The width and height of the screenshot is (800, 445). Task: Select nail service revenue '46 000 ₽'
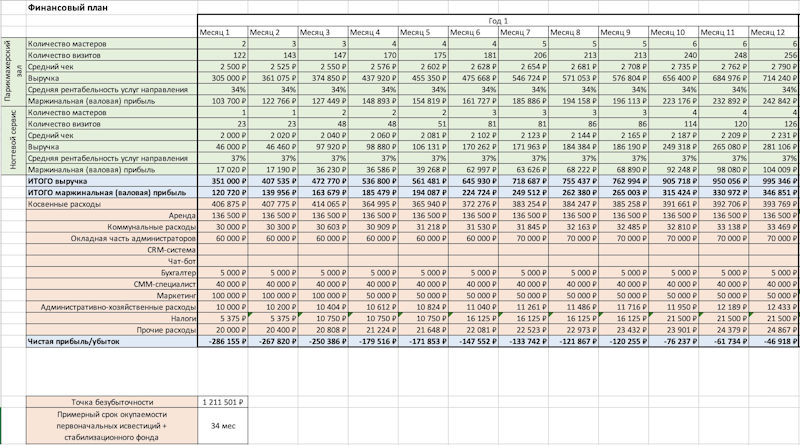[222, 146]
